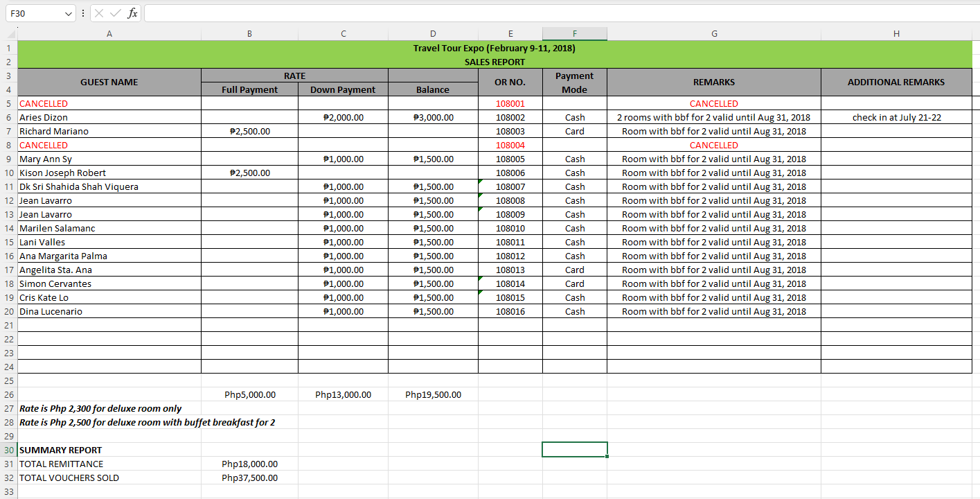This screenshot has width=980, height=499.
Task: Select column C header
Action: click(343, 34)
